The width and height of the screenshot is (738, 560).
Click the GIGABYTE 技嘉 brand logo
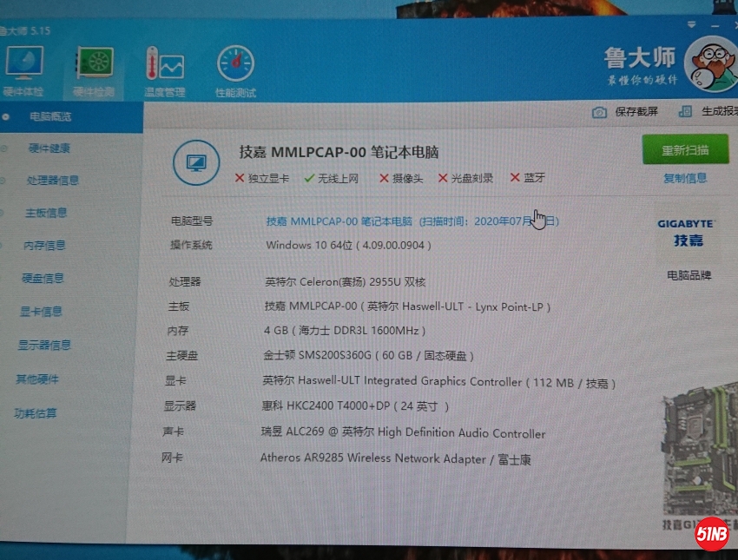686,233
